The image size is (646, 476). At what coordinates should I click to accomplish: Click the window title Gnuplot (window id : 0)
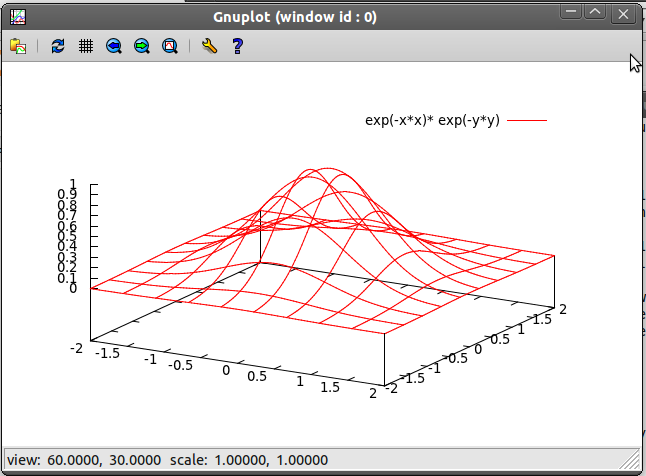pyautogui.click(x=295, y=17)
